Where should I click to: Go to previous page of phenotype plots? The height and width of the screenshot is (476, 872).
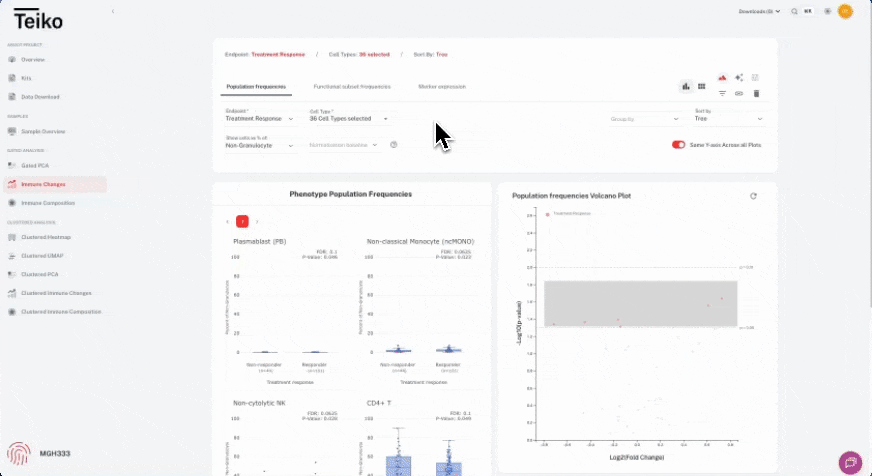pos(227,222)
